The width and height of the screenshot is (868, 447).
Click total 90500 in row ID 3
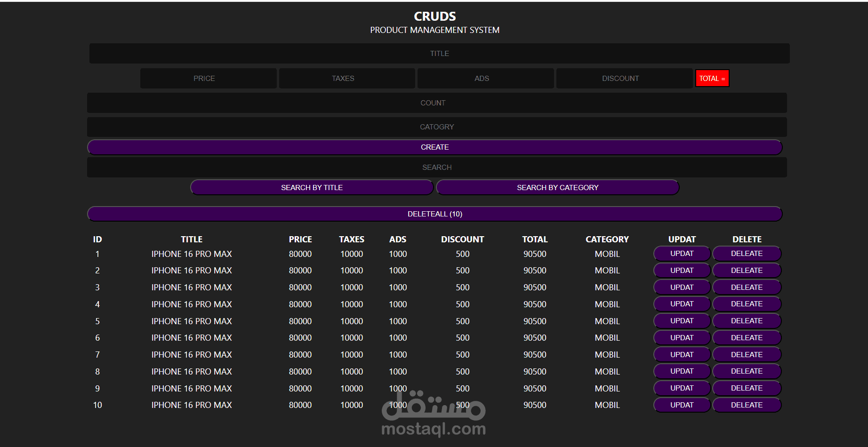[x=535, y=287]
